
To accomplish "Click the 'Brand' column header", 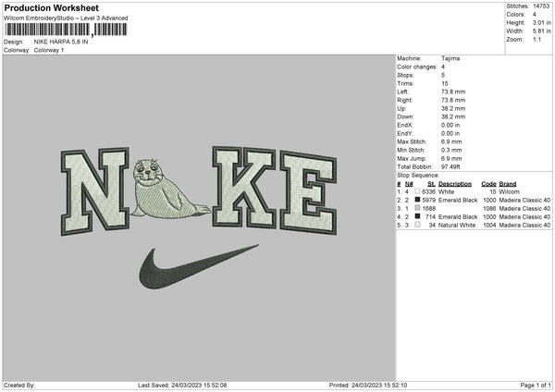I will (508, 184).
